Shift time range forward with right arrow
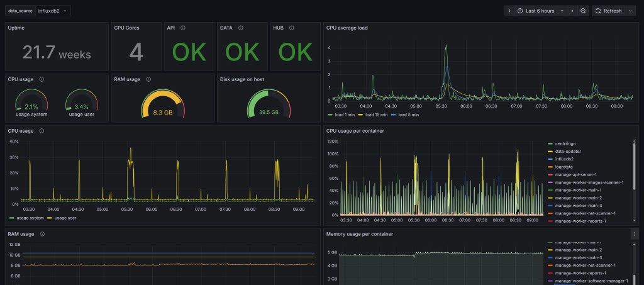This screenshot has height=285, width=644. click(572, 11)
